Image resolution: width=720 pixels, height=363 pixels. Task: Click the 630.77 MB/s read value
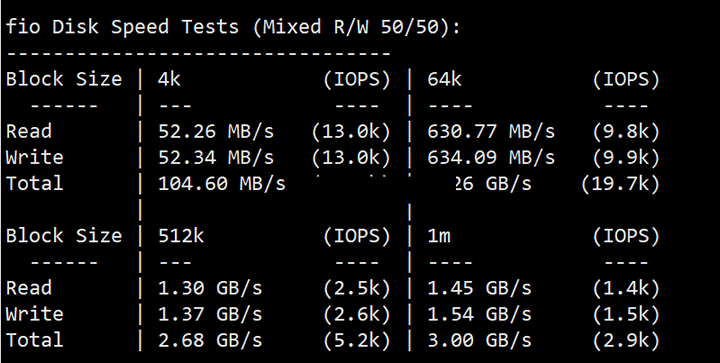coord(491,132)
